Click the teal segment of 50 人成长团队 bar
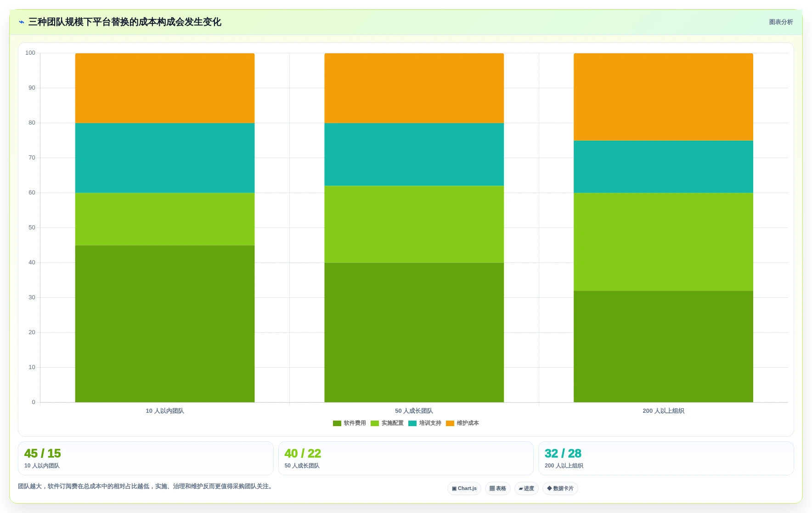812x513 pixels. 414,154
